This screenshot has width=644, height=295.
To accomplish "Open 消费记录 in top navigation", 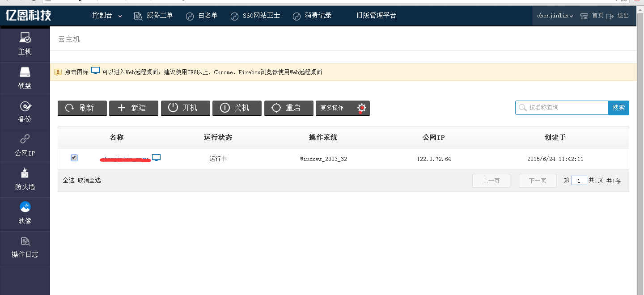I will click(312, 16).
